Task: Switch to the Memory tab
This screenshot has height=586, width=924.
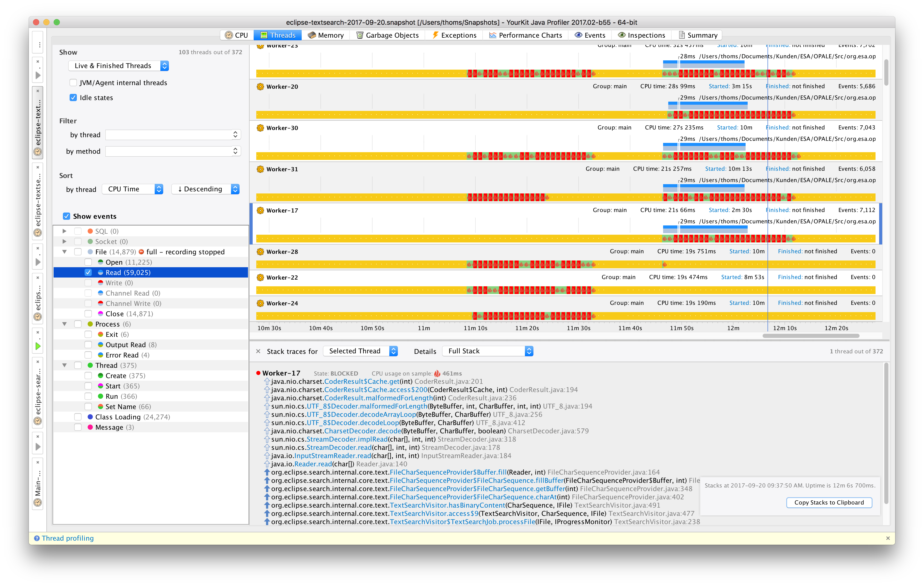Action: click(326, 35)
